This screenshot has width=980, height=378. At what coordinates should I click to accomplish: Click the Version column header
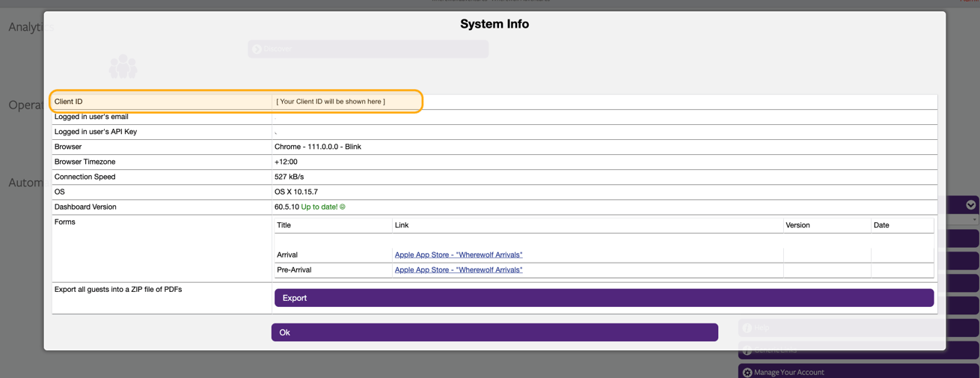tap(797, 225)
